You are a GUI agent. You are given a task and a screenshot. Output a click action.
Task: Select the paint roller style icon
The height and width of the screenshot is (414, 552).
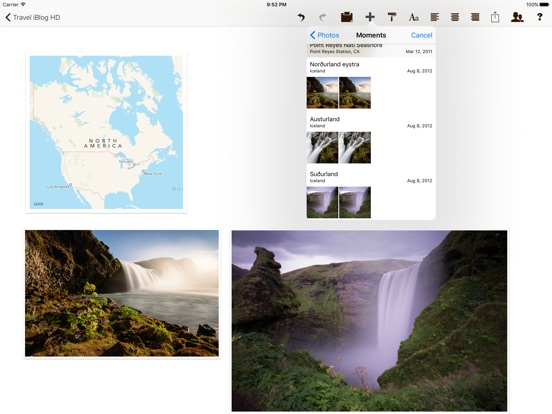391,17
